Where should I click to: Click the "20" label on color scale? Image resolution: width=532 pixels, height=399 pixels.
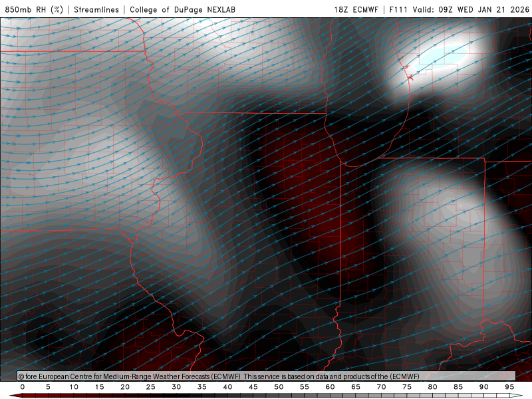click(125, 387)
